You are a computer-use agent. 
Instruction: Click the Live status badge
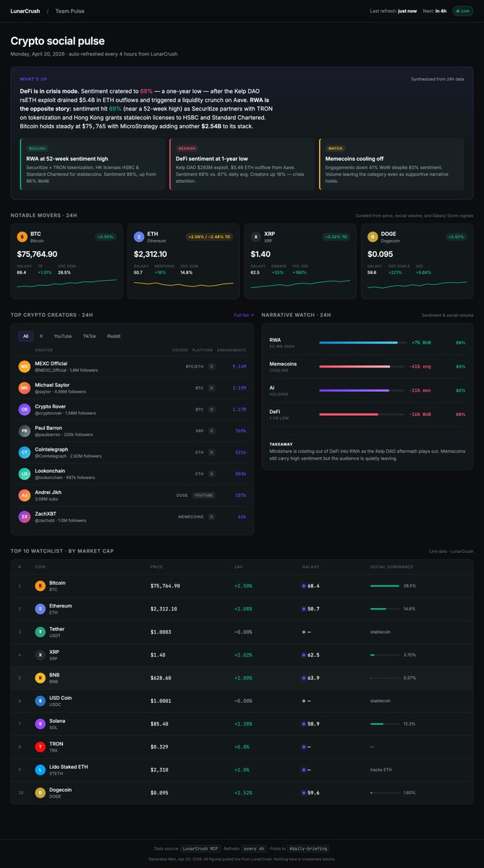click(x=462, y=12)
